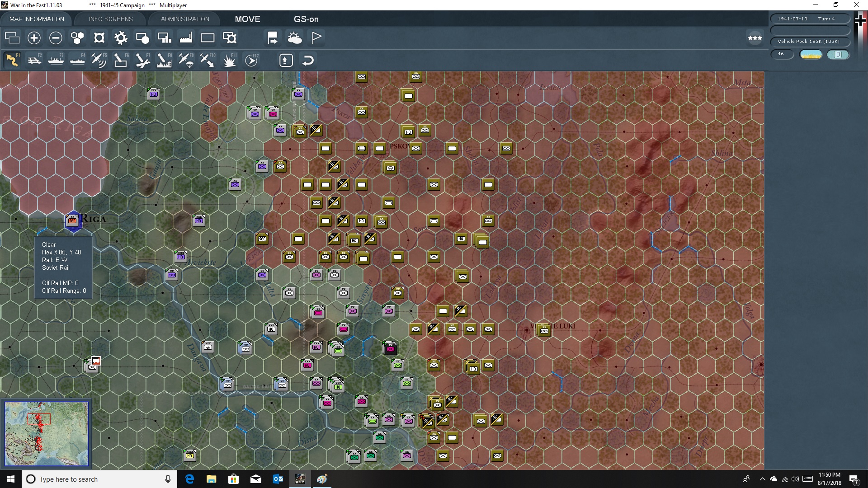Click the Vehicle Pool 183K readout
Image resolution: width=868 pixels, height=488 pixels.
[810, 42]
